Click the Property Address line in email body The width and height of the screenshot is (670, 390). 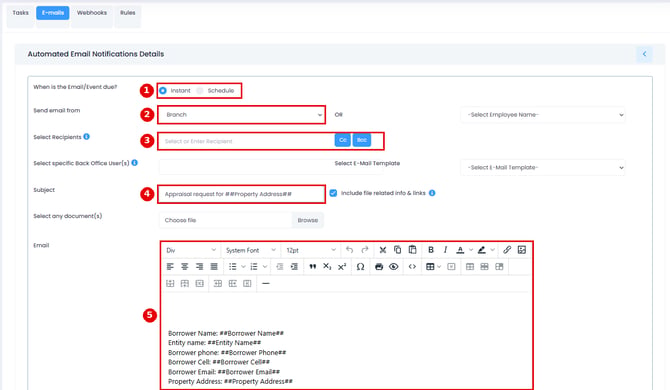click(230, 381)
